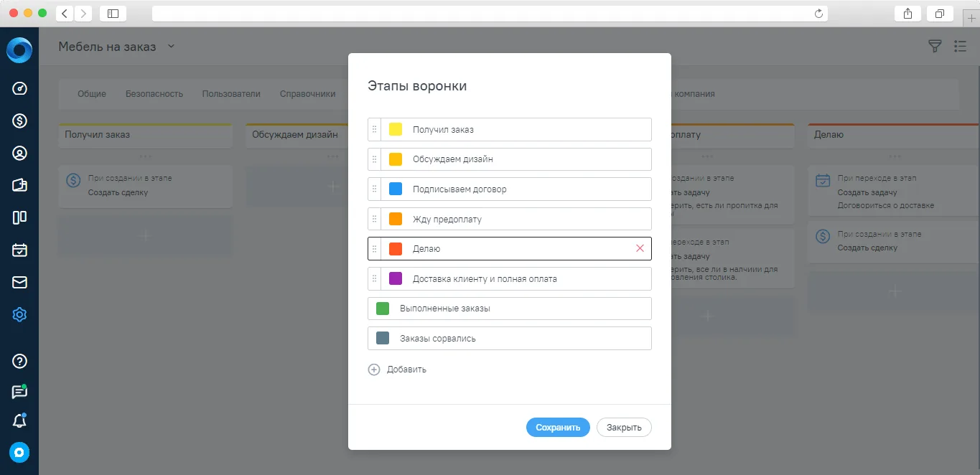Click the blue round icon at the bottom of the sidebar
The height and width of the screenshot is (475, 980).
tap(19, 453)
